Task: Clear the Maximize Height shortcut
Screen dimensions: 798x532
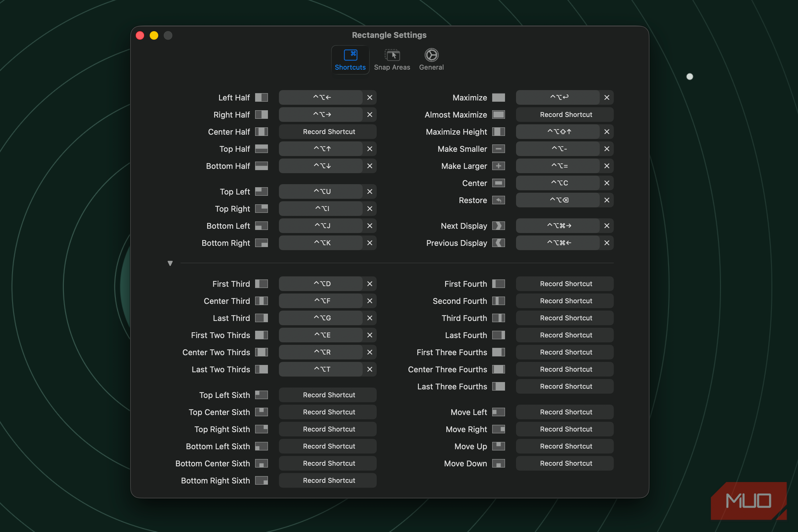Action: (606, 132)
